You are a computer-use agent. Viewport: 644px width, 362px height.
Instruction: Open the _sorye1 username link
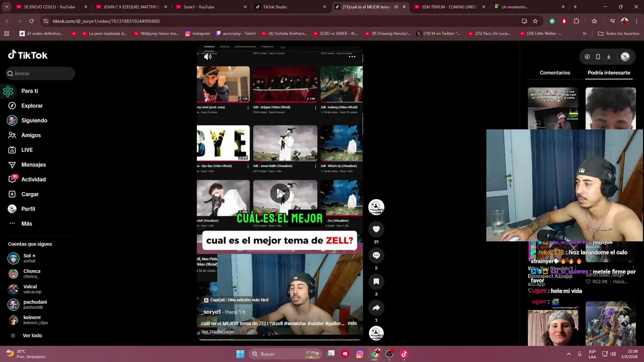(x=211, y=312)
